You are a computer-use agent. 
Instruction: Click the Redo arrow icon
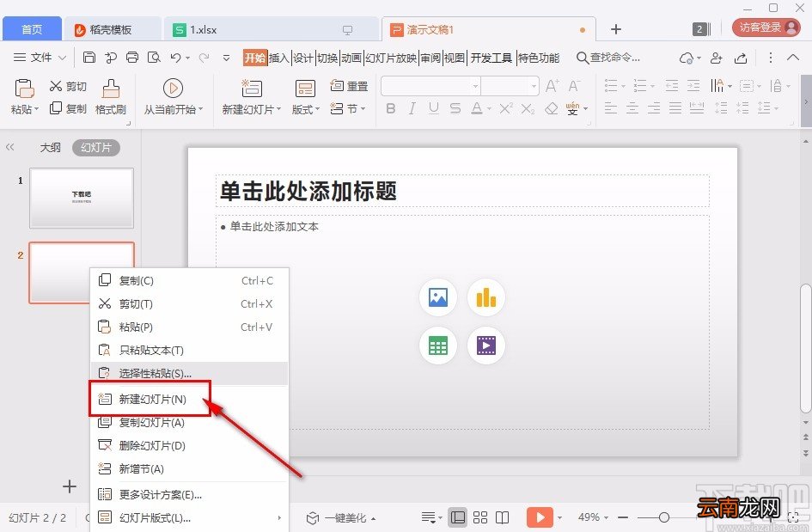[x=204, y=58]
